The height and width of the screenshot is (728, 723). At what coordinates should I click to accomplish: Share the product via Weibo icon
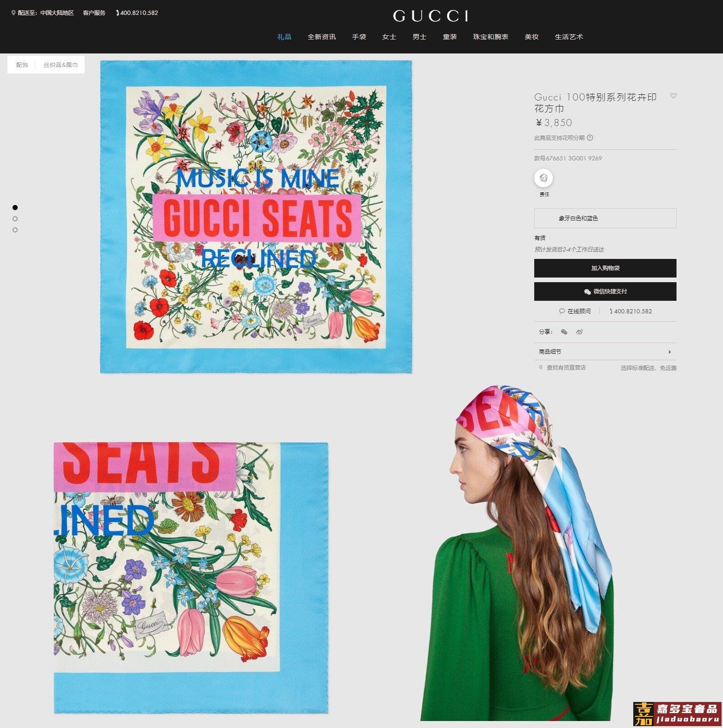579,332
